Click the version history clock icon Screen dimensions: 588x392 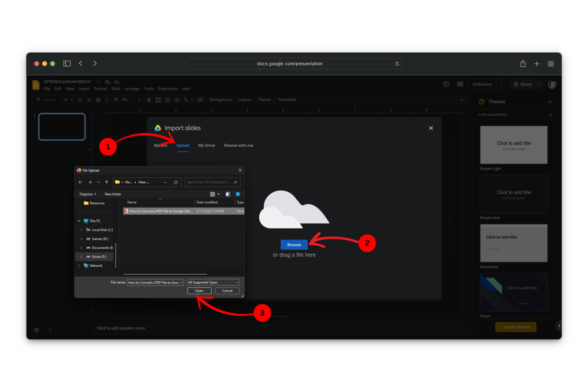coord(446,84)
